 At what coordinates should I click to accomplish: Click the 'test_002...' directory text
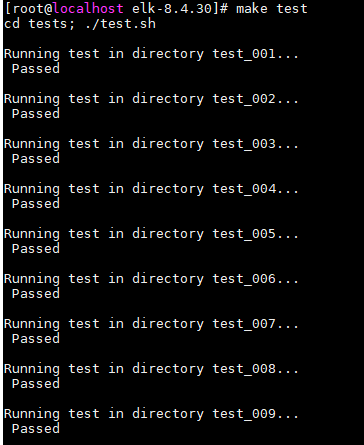click(255, 99)
